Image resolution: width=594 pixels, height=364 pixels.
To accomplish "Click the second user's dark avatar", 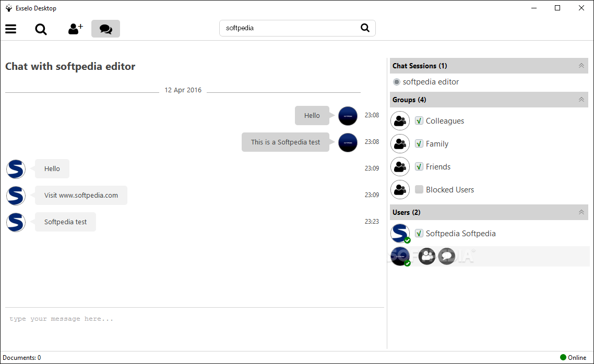I will pos(400,257).
